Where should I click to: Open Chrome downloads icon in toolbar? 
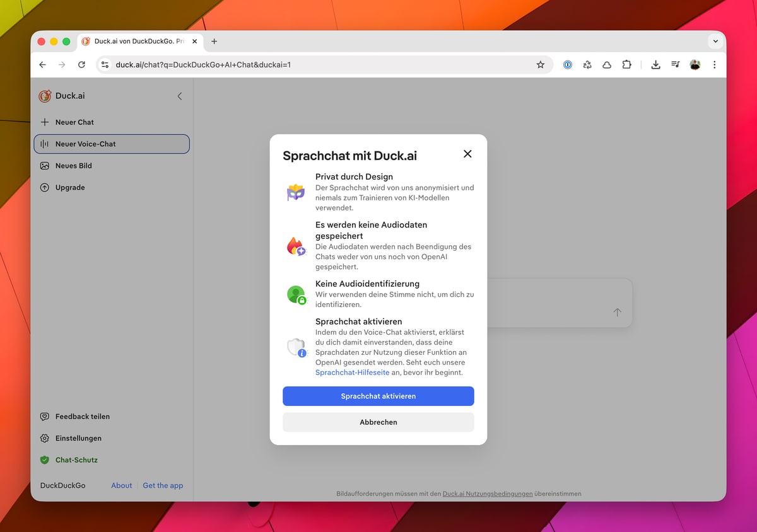[x=655, y=64]
